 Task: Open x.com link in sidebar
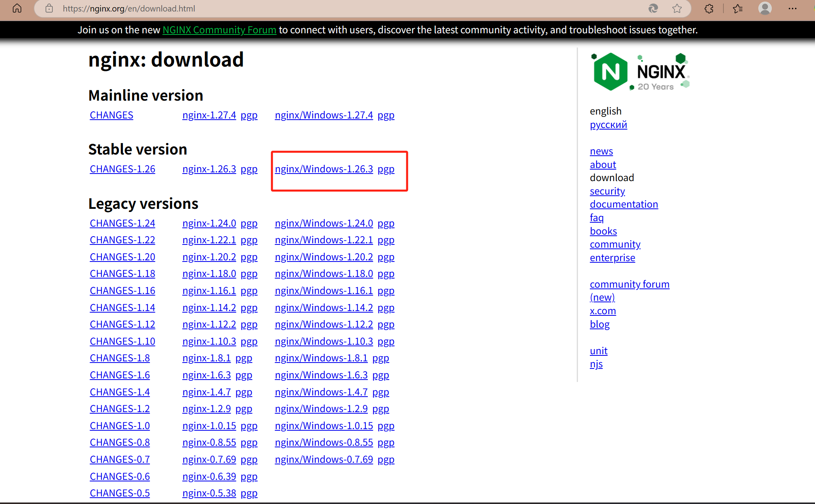603,311
